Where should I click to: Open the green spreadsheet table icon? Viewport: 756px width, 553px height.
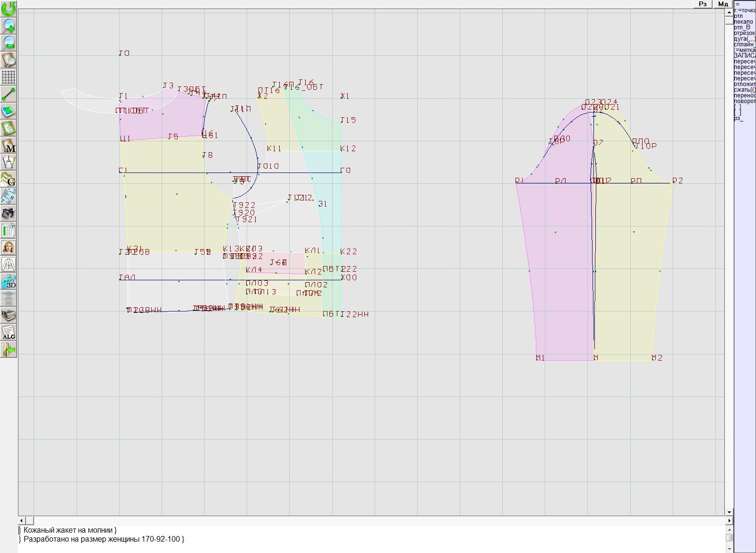(x=9, y=230)
